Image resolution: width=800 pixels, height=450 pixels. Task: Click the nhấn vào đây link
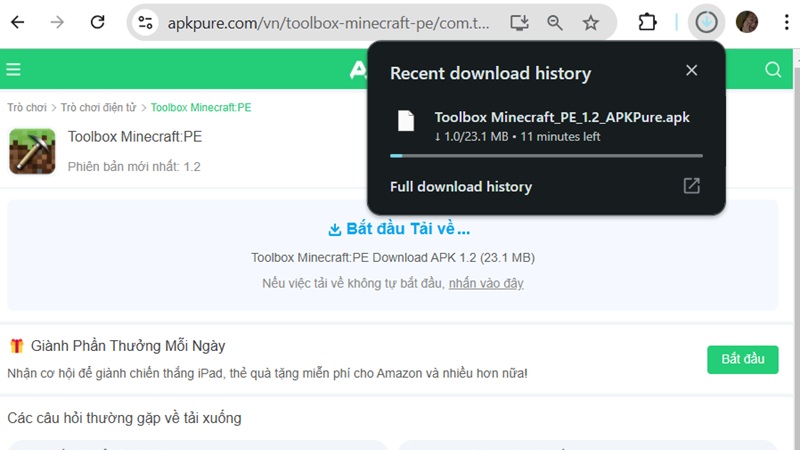[486, 283]
